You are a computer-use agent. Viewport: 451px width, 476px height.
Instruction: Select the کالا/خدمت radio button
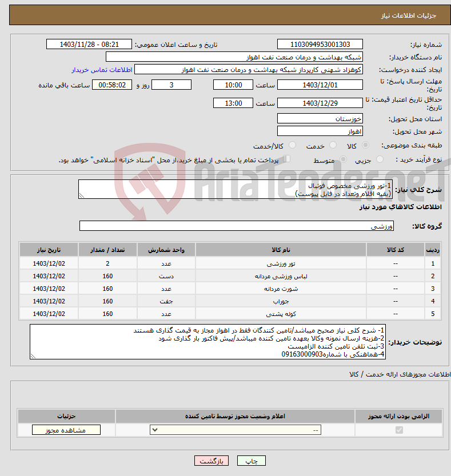coord(292,145)
